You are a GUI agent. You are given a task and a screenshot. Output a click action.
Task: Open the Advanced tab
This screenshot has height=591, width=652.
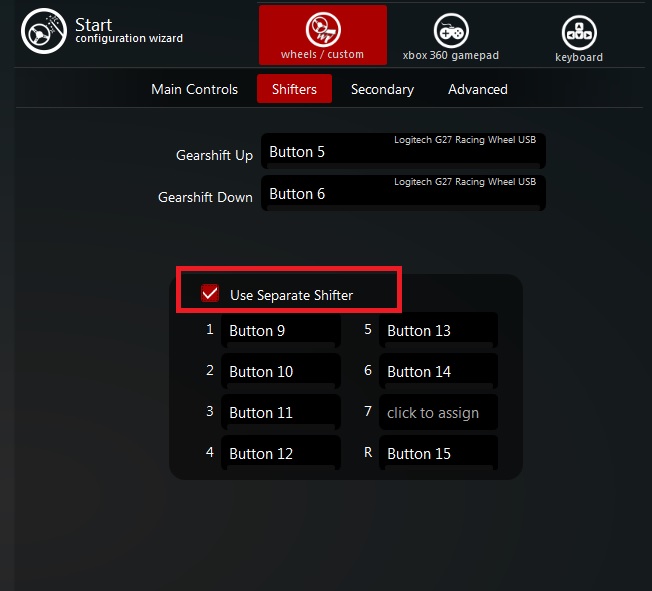point(477,89)
